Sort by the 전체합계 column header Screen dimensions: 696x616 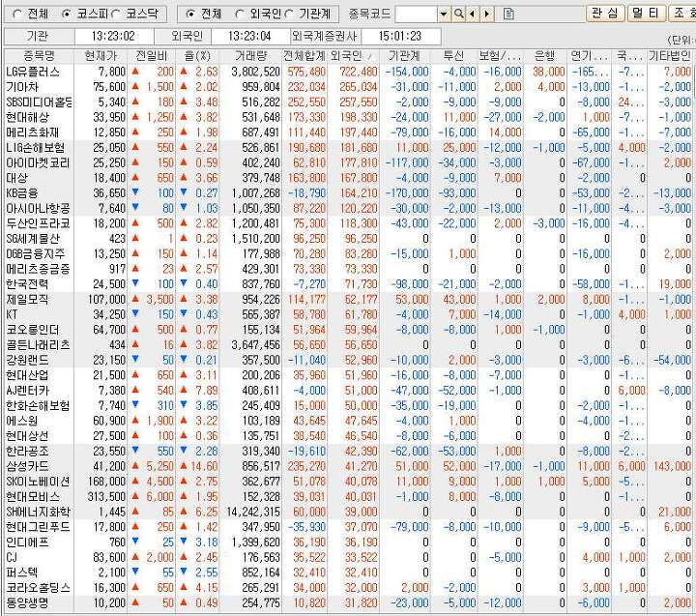click(x=304, y=56)
